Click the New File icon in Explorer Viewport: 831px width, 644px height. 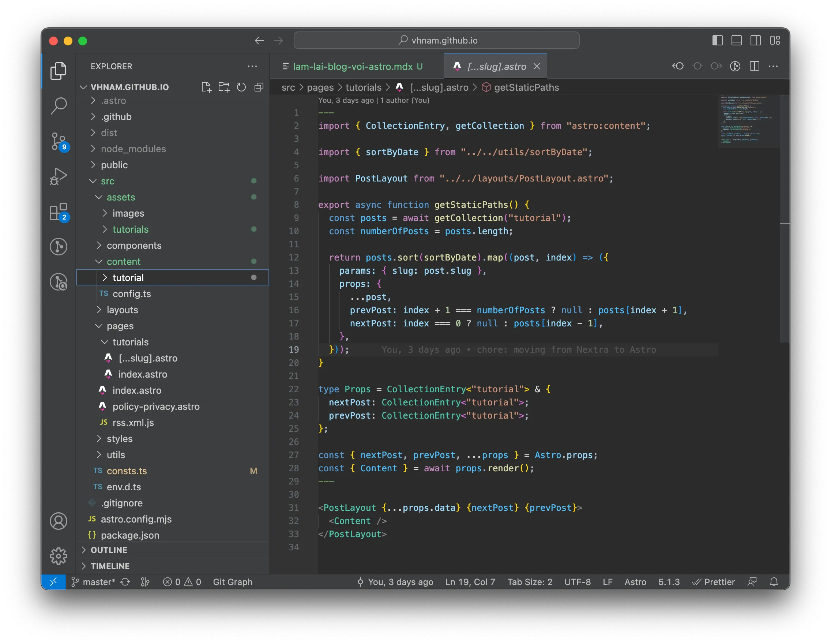point(206,87)
